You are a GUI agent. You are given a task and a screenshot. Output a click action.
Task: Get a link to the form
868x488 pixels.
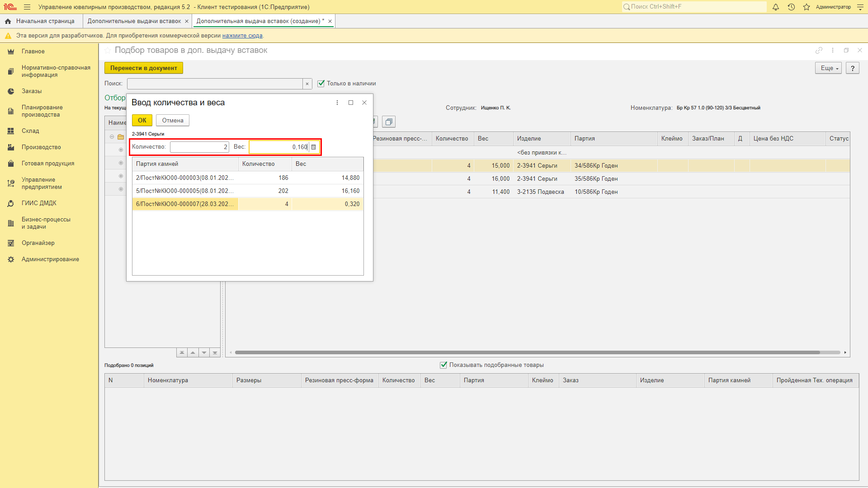(x=819, y=51)
